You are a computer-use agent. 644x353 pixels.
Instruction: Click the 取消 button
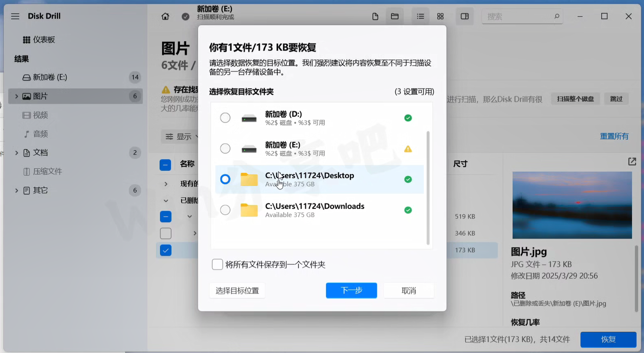(409, 291)
